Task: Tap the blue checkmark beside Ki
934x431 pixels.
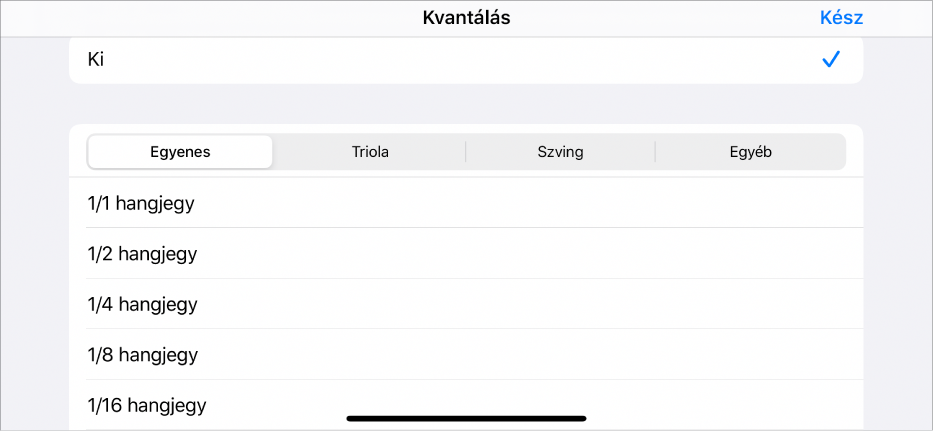Action: click(830, 60)
